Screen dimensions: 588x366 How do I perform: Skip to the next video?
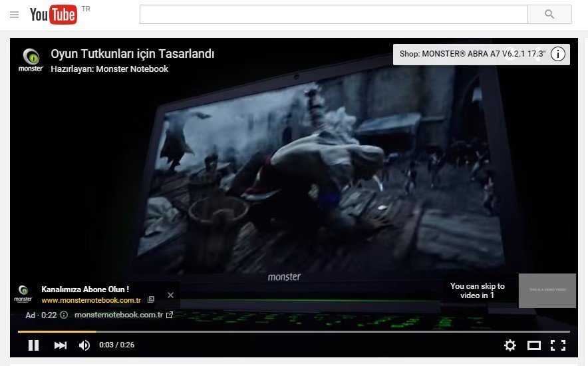click(x=61, y=345)
